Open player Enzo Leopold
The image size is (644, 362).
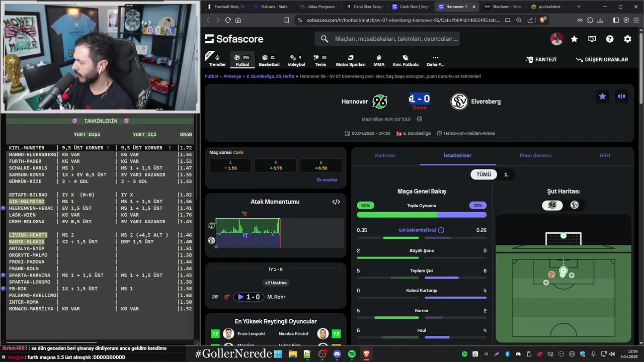tap(251, 334)
